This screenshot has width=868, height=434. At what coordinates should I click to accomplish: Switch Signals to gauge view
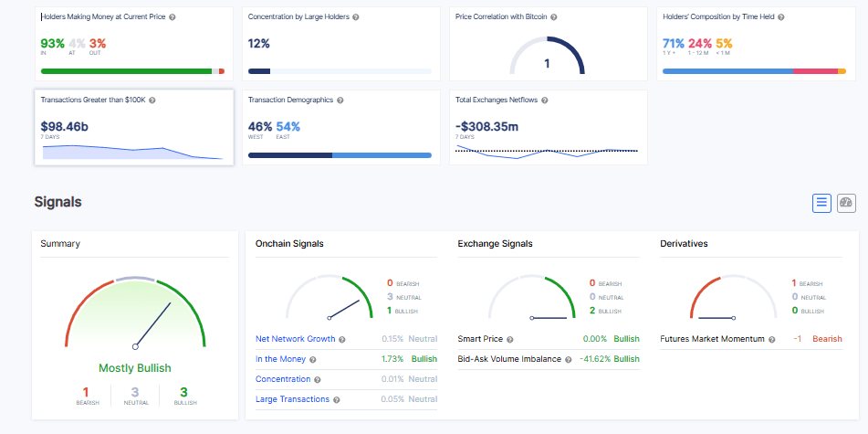click(846, 203)
